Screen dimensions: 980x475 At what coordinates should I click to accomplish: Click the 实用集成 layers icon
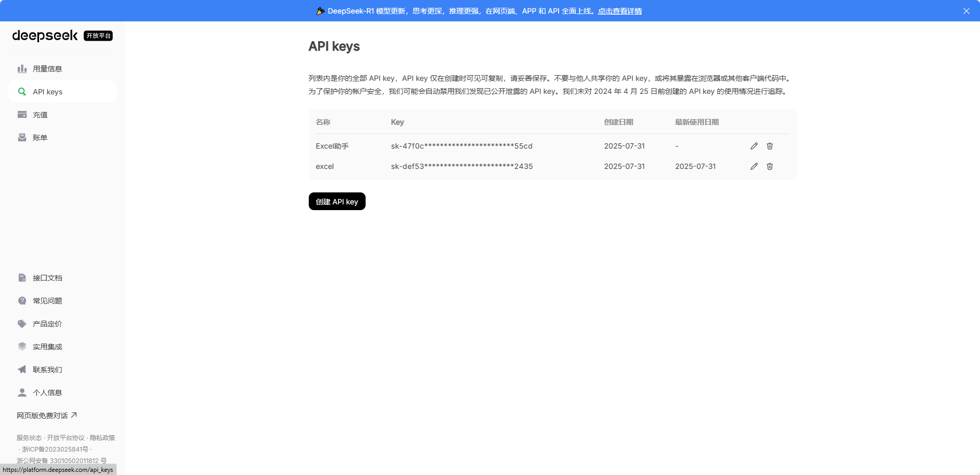pyautogui.click(x=22, y=347)
